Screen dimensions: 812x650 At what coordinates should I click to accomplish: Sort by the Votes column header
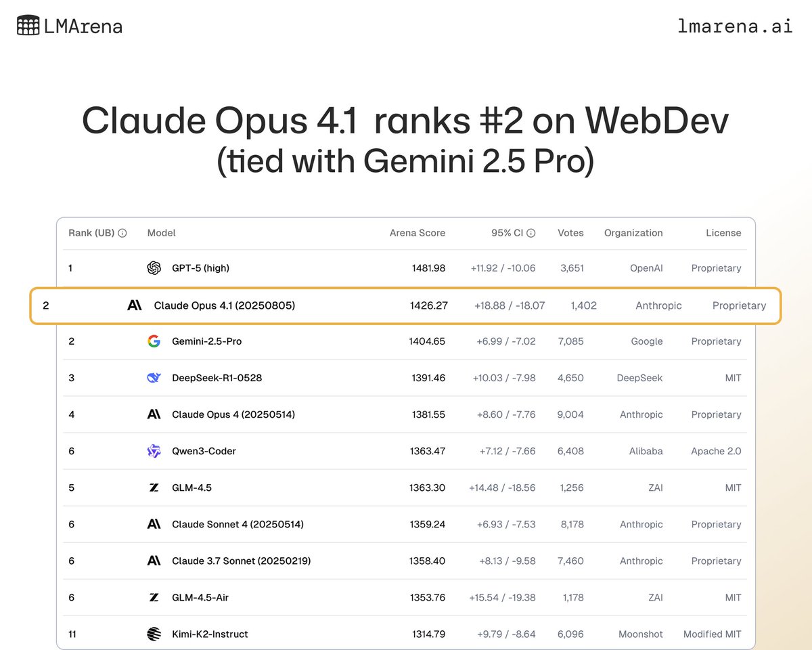pos(570,233)
